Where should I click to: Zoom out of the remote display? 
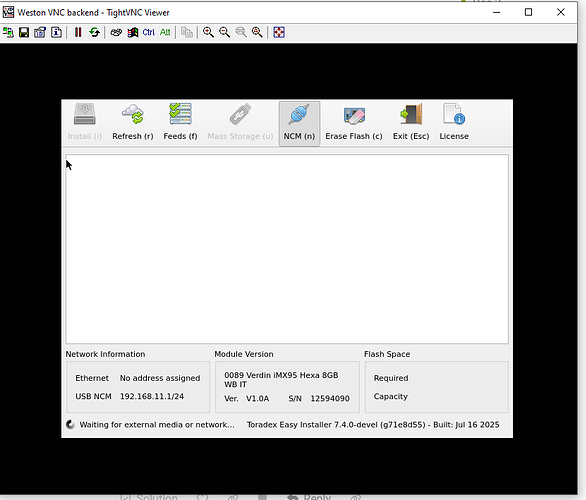[225, 33]
